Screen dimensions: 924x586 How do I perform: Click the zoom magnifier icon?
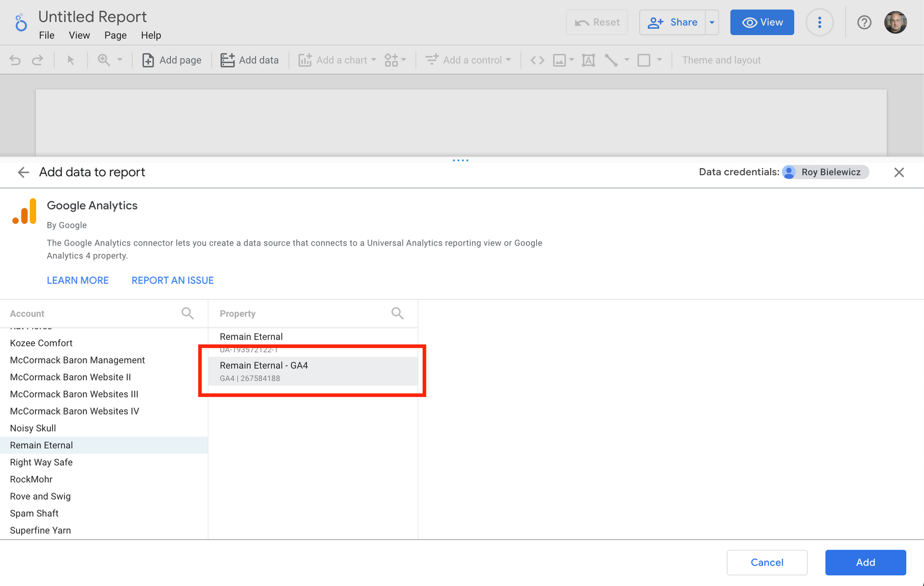click(x=103, y=60)
